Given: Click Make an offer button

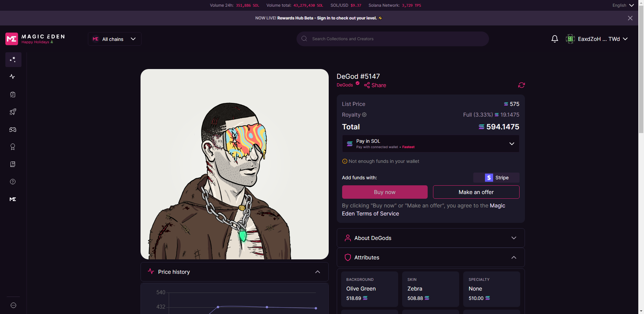Looking at the screenshot, I should (476, 192).
